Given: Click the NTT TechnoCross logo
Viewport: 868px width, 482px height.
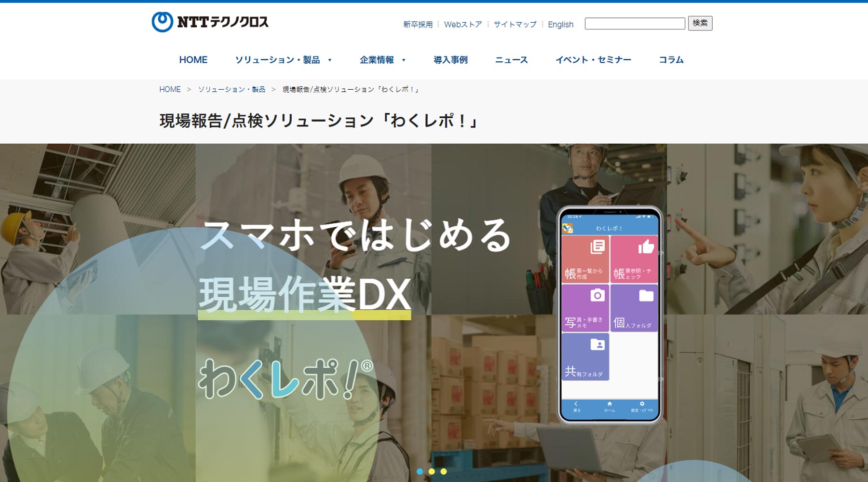Looking at the screenshot, I should pyautogui.click(x=210, y=22).
